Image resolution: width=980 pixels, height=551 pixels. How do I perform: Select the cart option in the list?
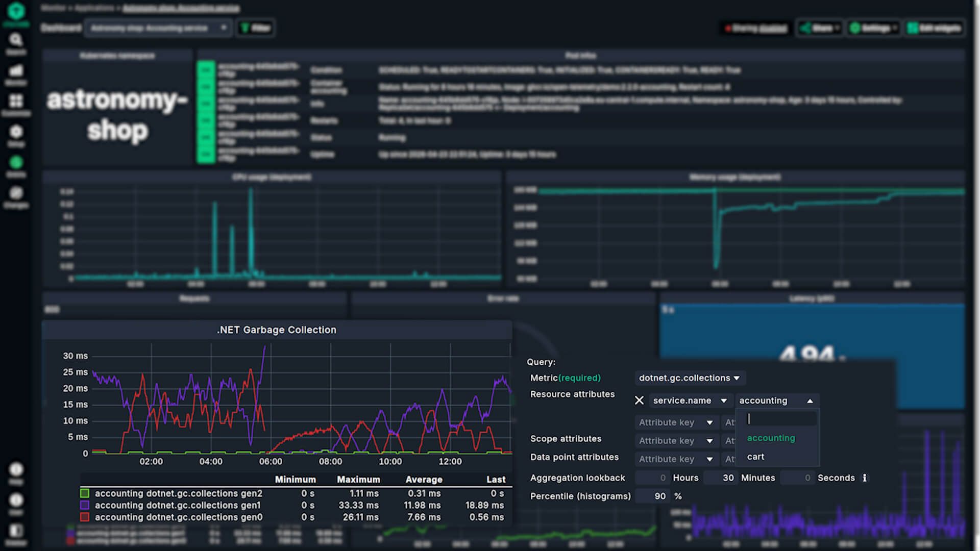tap(755, 457)
